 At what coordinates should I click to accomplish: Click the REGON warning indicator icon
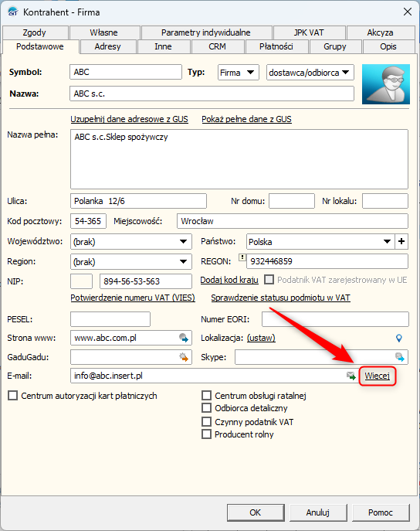click(x=242, y=257)
